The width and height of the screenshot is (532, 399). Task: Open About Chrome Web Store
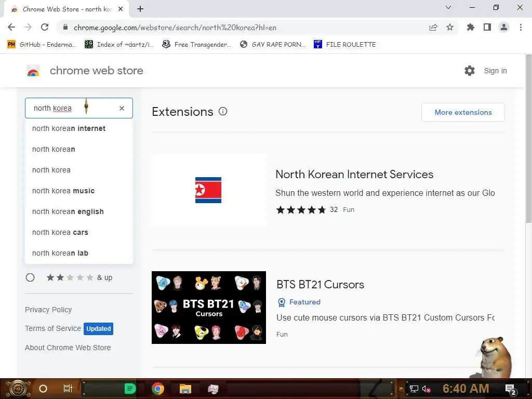tap(68, 348)
